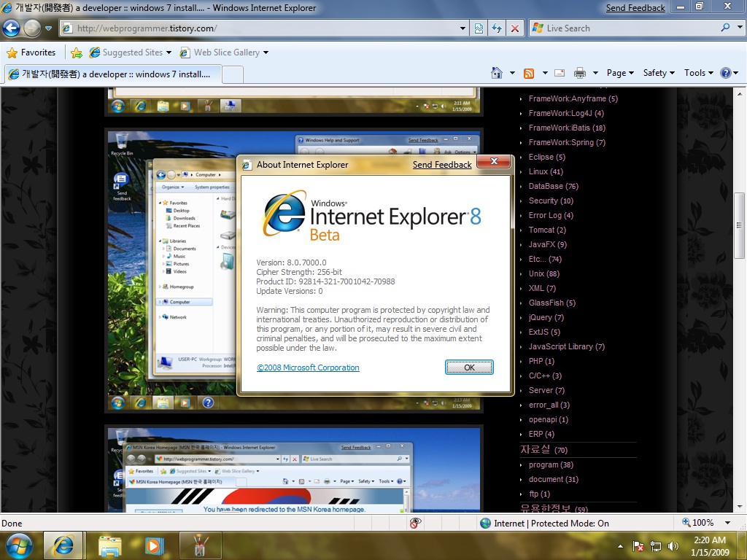This screenshot has width=747, height=560.
Task: Open the Linux (41) category link
Action: (x=546, y=171)
